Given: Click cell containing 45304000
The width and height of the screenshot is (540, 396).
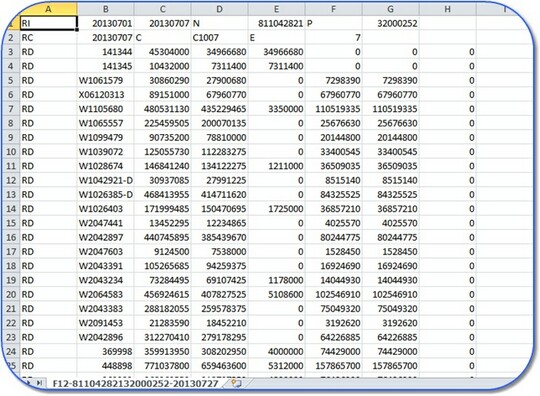Looking at the screenshot, I should pos(163,52).
